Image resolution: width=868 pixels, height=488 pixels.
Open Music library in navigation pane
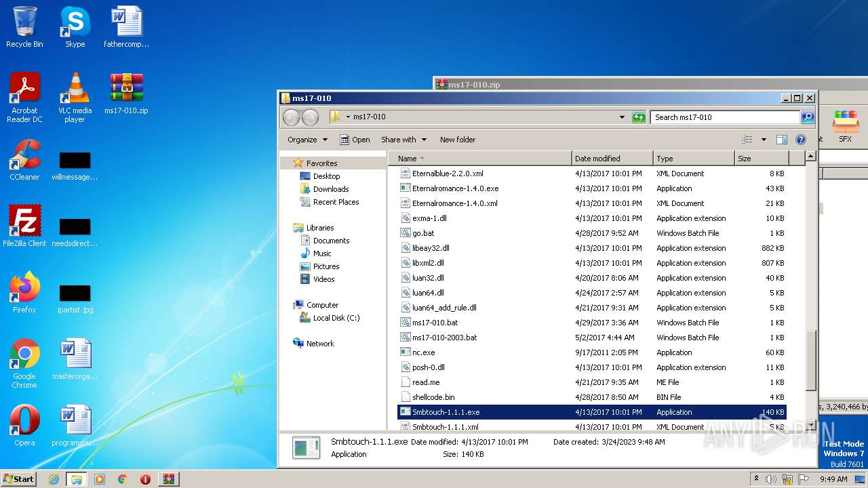tap(322, 253)
